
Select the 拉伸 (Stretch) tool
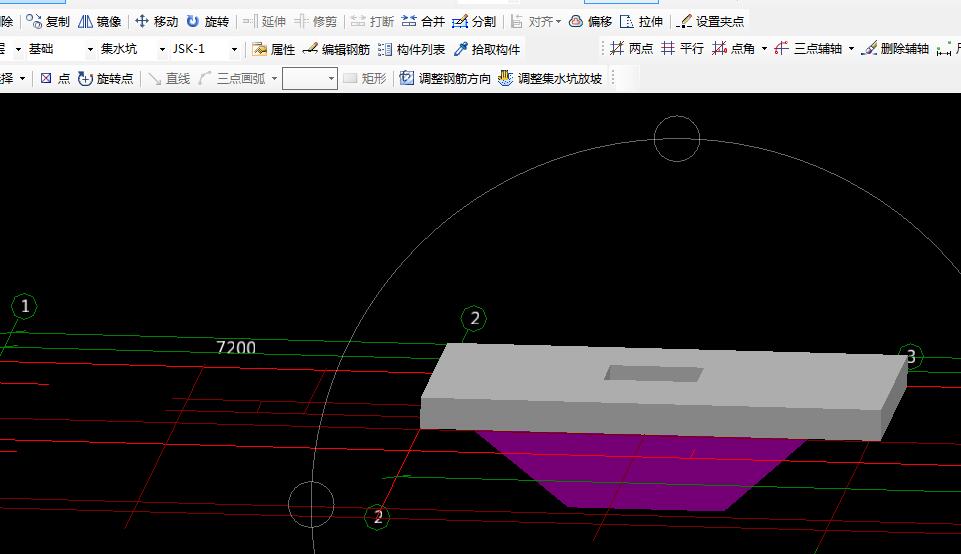[x=642, y=21]
